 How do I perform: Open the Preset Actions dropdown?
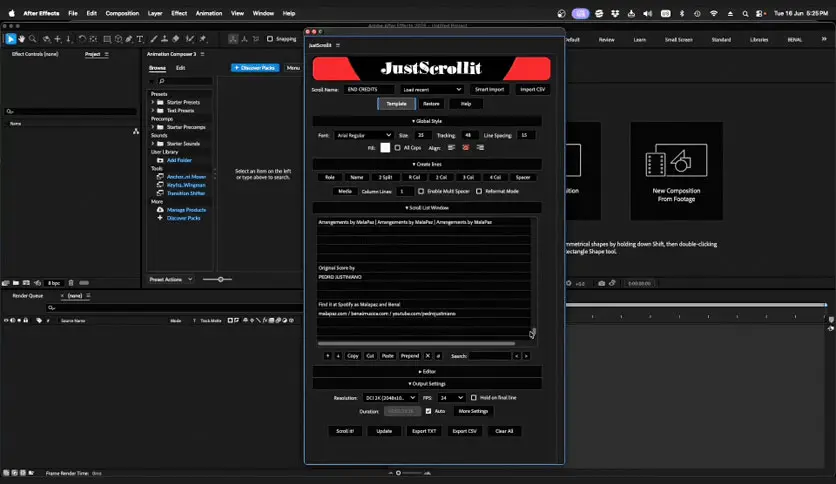point(171,279)
